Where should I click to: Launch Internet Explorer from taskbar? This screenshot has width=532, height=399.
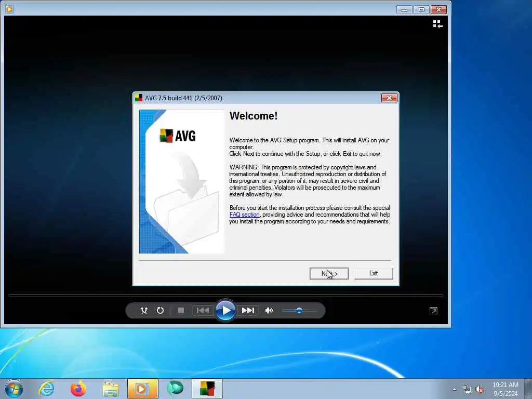46,389
